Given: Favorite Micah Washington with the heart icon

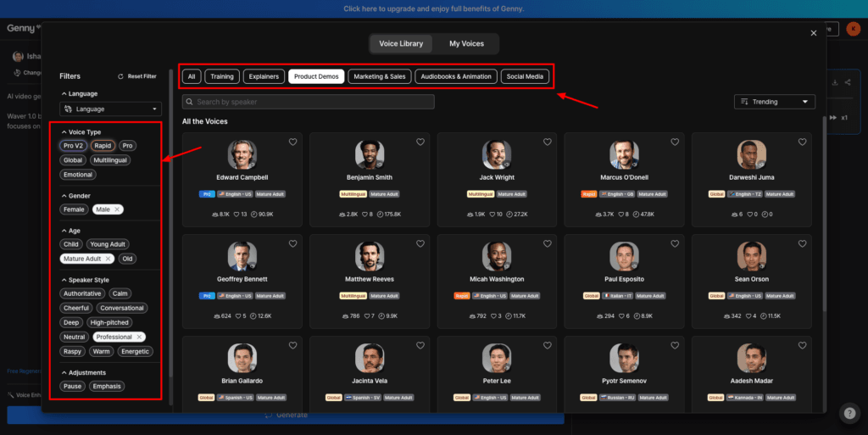Looking at the screenshot, I should pos(548,244).
